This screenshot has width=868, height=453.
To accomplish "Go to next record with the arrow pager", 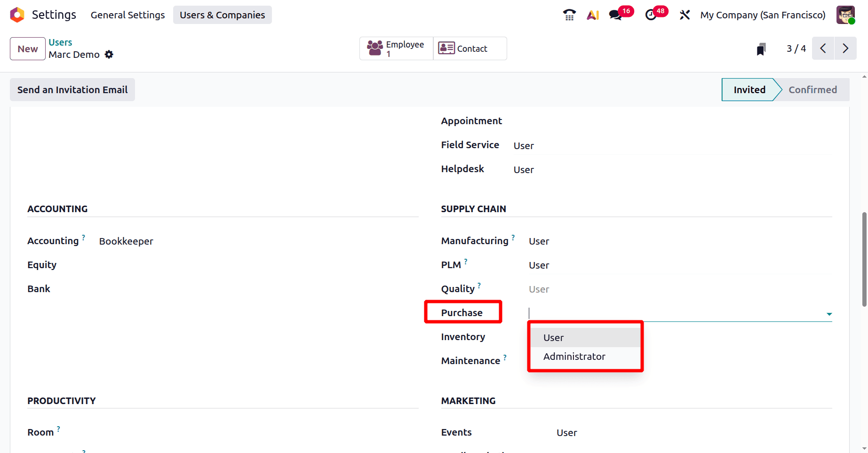I will point(845,48).
